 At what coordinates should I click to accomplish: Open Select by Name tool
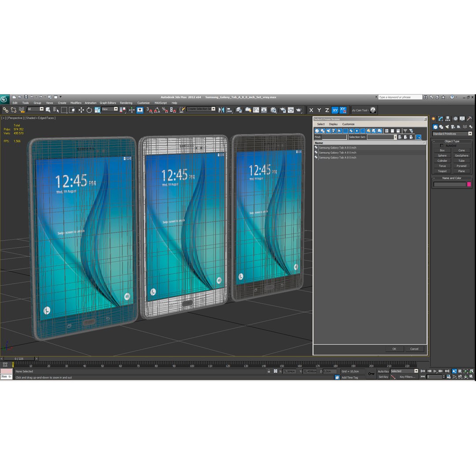(x=56, y=110)
